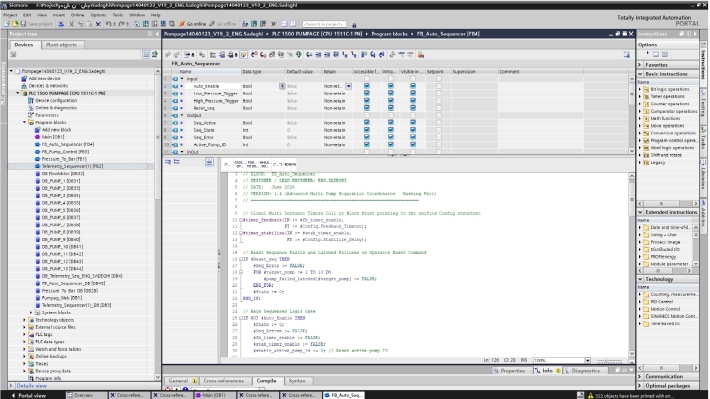Toggle Writable checkbox for Low_Pressure_Trigger
This screenshot has height=399, width=710.
390,93
